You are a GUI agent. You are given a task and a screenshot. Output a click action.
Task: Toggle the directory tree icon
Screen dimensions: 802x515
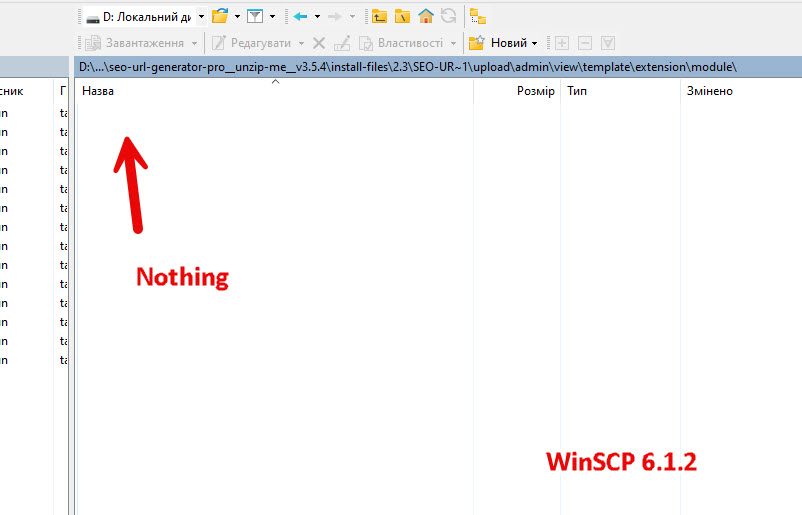pos(478,16)
